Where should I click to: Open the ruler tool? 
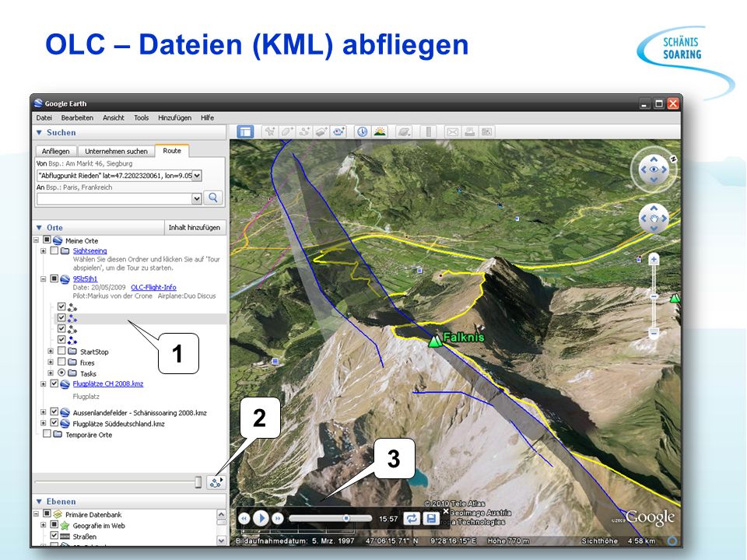(428, 132)
